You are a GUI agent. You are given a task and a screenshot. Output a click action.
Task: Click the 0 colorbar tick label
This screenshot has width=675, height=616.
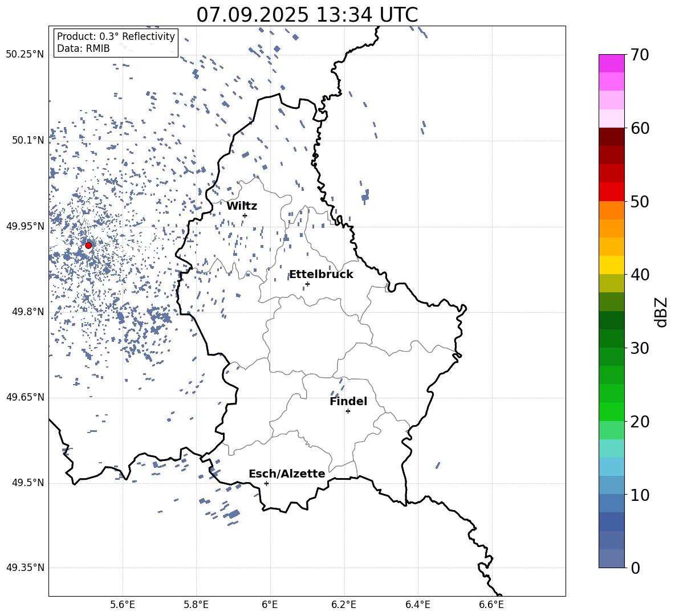636,568
